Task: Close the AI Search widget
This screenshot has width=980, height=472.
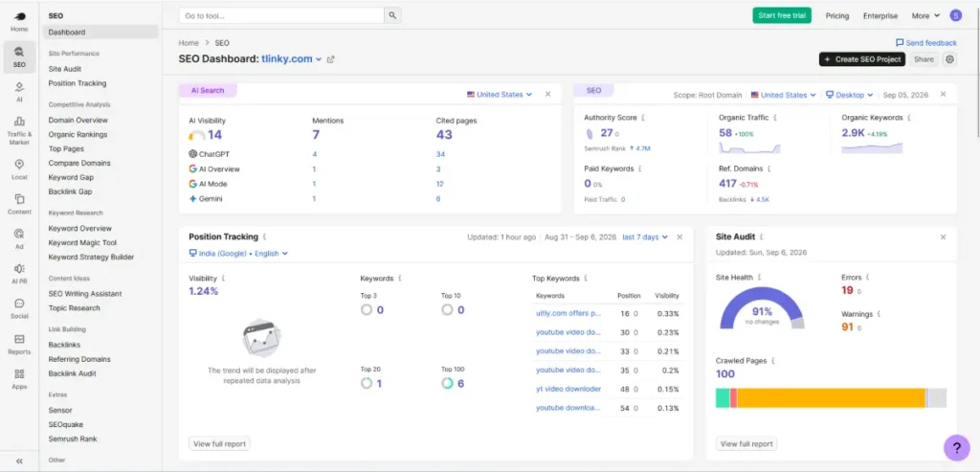Action: tap(547, 95)
